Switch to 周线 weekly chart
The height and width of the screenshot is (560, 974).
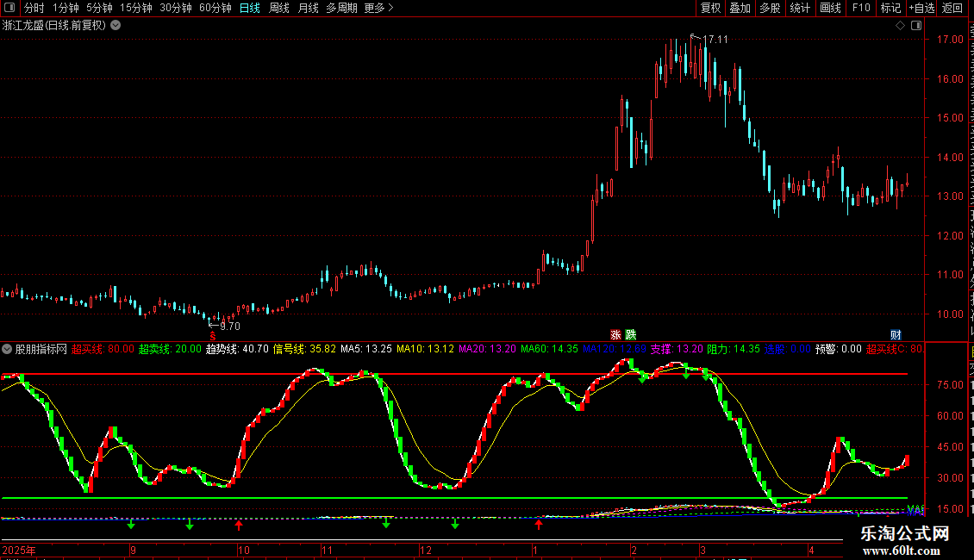[279, 8]
